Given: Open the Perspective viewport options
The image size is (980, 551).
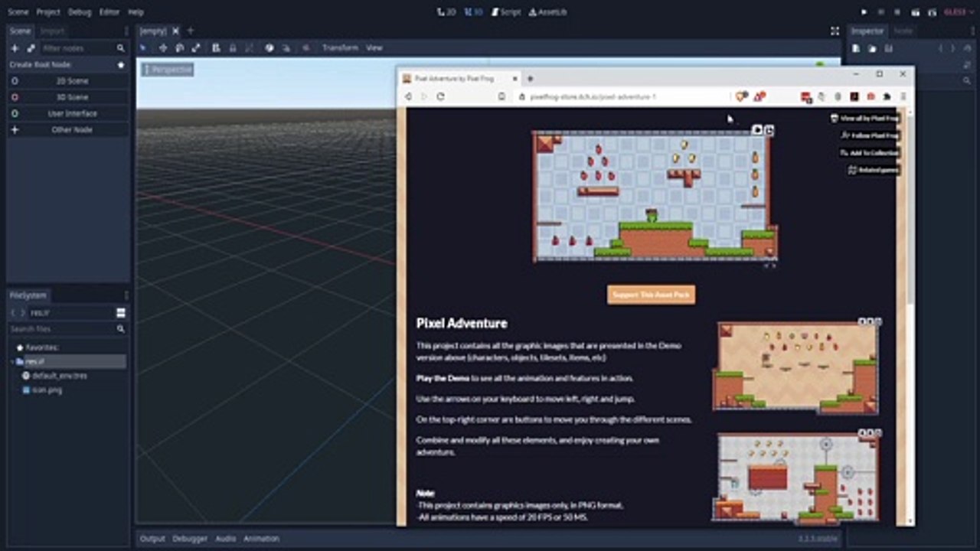Looking at the screenshot, I should tap(167, 70).
